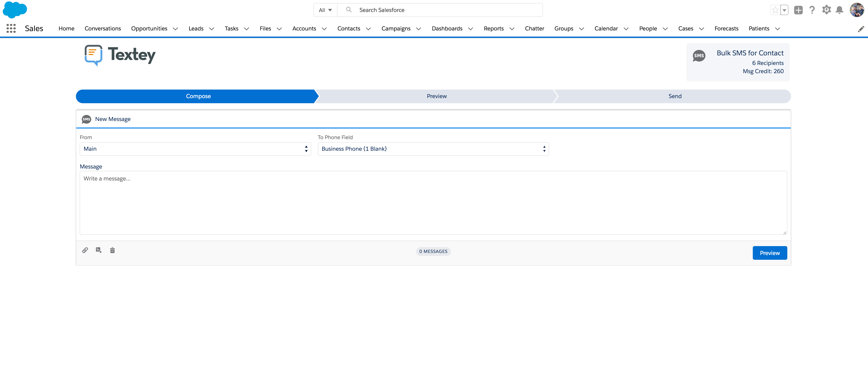
Task: Open the All search scope dropdown
Action: 325,10
